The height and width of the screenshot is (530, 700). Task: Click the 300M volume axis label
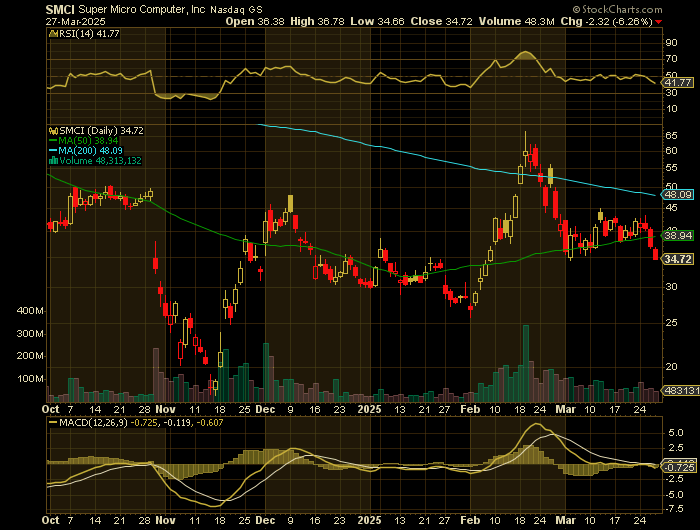(30, 334)
